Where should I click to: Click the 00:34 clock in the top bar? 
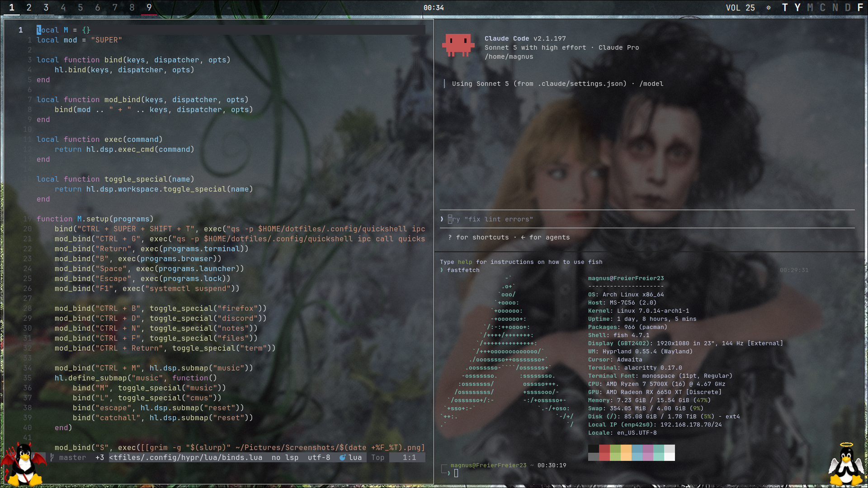click(x=434, y=8)
